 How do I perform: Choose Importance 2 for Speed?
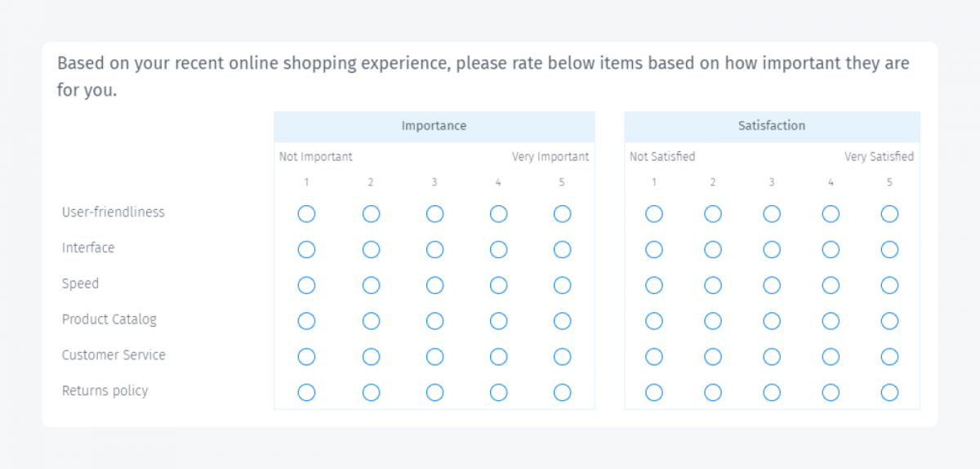coord(371,285)
